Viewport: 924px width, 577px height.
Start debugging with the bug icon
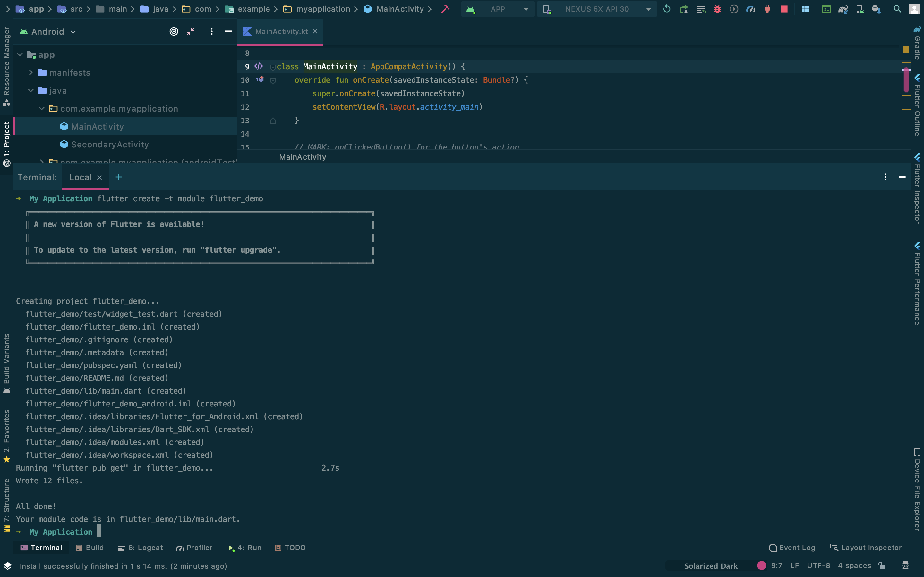point(717,9)
